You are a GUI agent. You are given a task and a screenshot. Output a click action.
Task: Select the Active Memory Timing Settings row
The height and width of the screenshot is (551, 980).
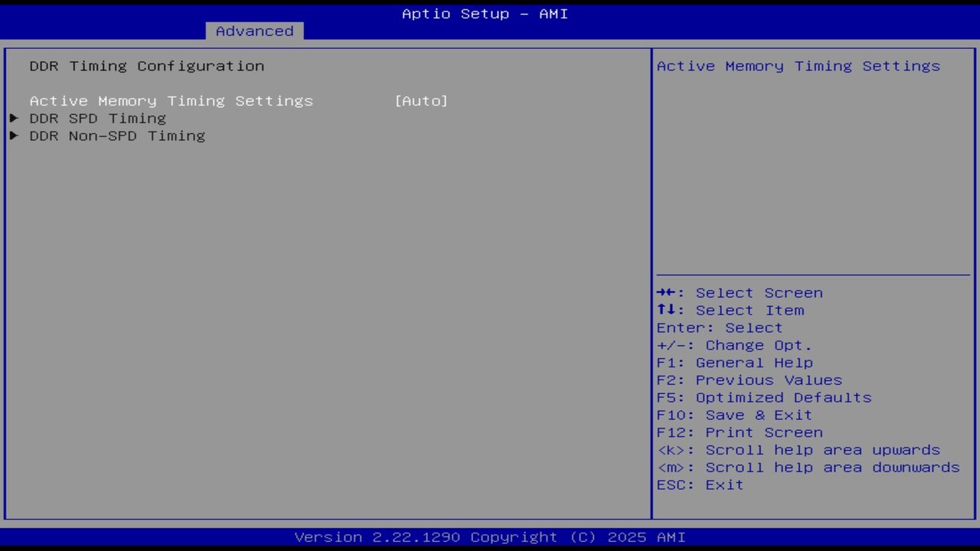(x=171, y=100)
